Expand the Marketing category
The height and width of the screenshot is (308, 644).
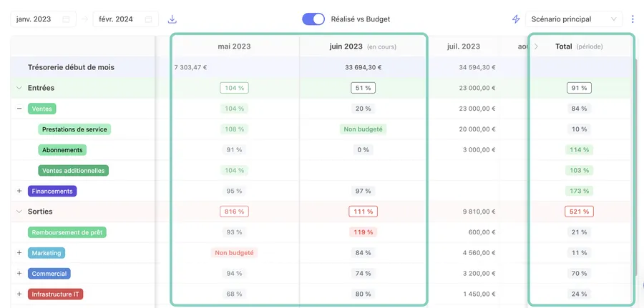19,253
